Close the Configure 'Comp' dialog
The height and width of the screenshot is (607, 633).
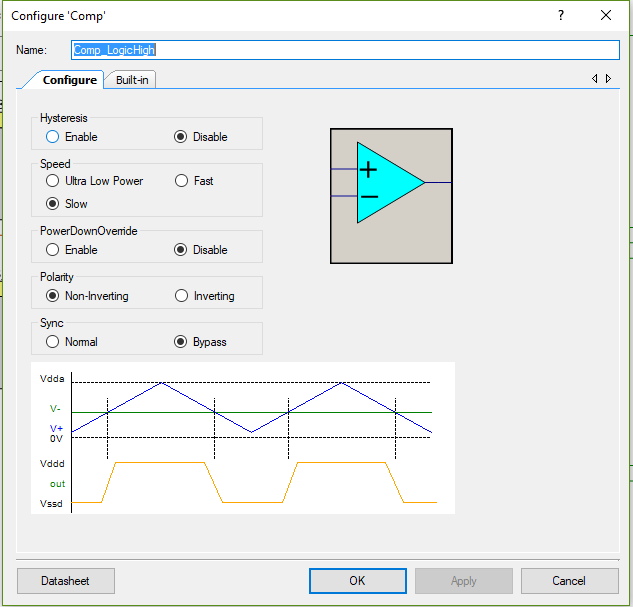(605, 15)
